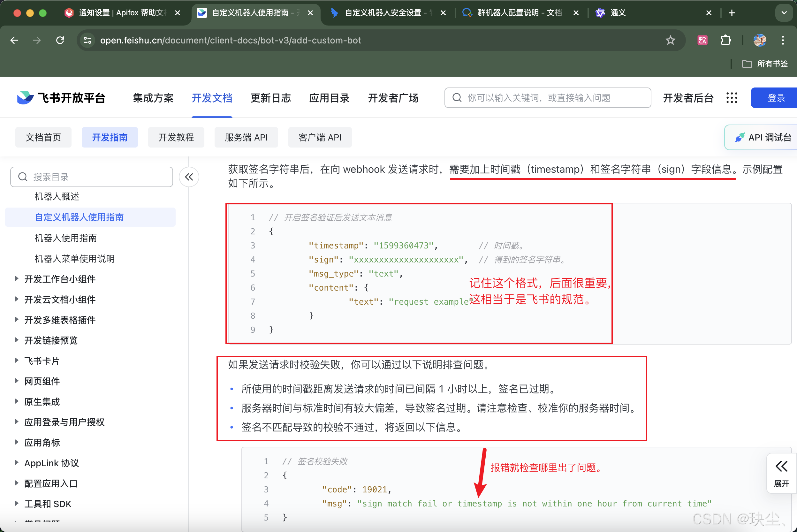Open 机器人概述 in sidebar
This screenshot has height=532, width=797.
tap(57, 196)
